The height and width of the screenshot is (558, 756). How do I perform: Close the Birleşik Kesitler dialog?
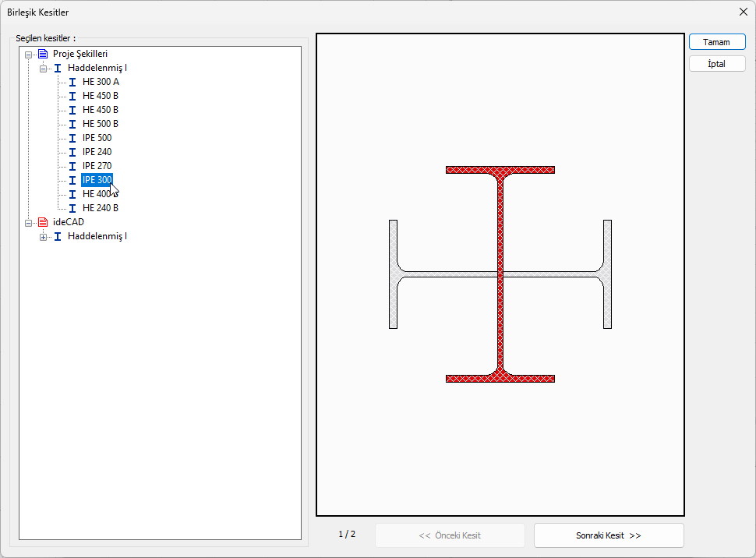(x=743, y=12)
